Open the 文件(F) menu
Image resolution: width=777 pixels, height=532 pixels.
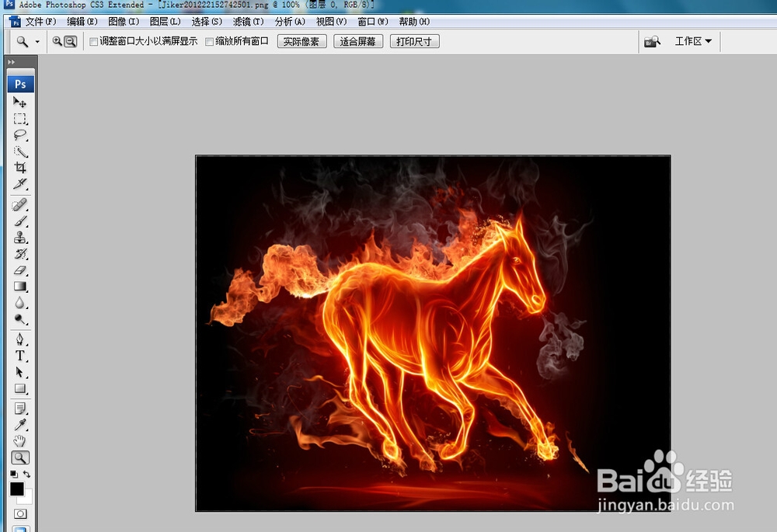40,21
